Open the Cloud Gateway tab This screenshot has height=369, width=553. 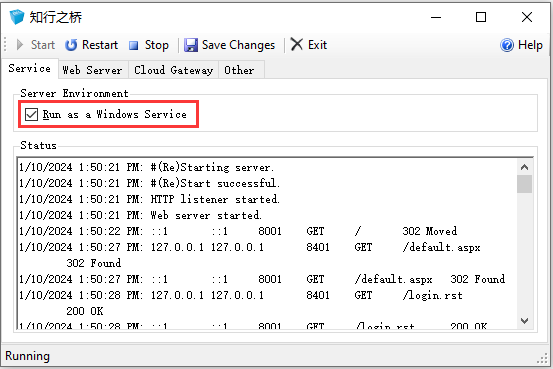[174, 70]
